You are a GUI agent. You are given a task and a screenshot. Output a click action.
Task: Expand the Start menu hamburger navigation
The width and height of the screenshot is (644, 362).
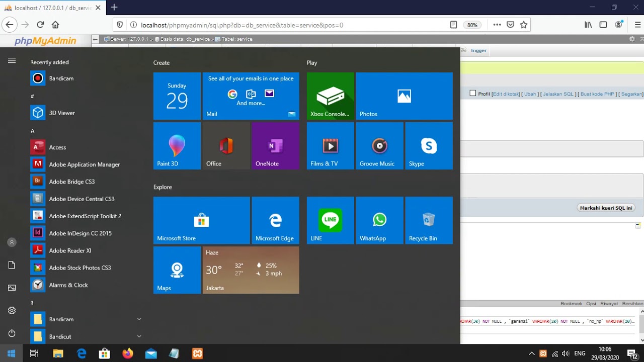12,61
